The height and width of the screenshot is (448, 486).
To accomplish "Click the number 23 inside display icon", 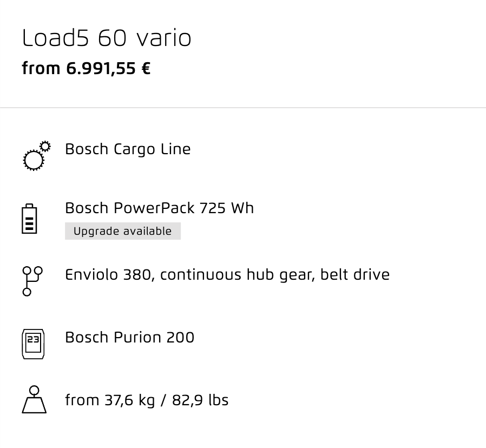I will coord(33,339).
